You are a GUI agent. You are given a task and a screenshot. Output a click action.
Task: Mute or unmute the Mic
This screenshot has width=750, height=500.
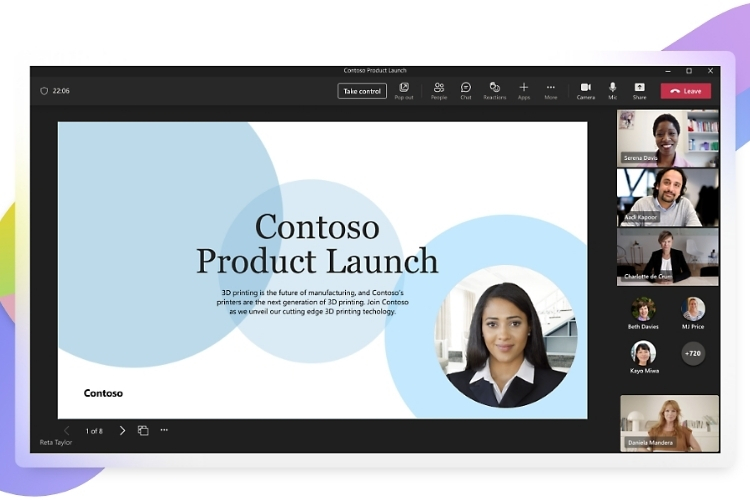(x=612, y=90)
